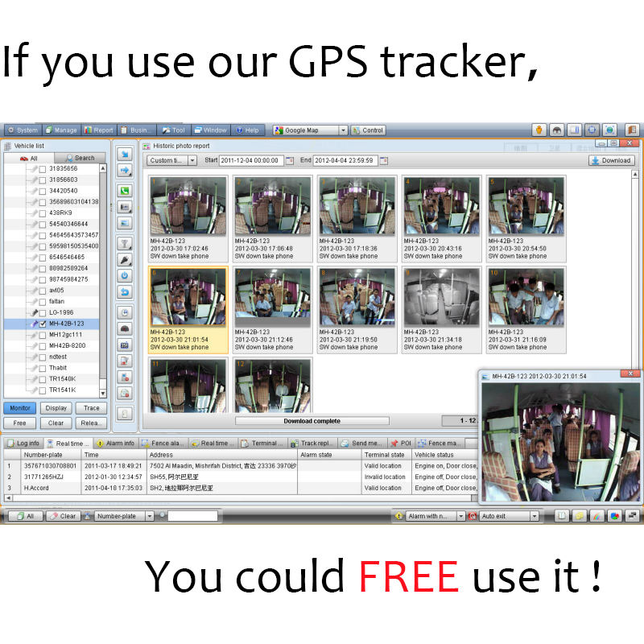
Task: Click the clock timer icon in vertical toolbar
Action: [125, 312]
